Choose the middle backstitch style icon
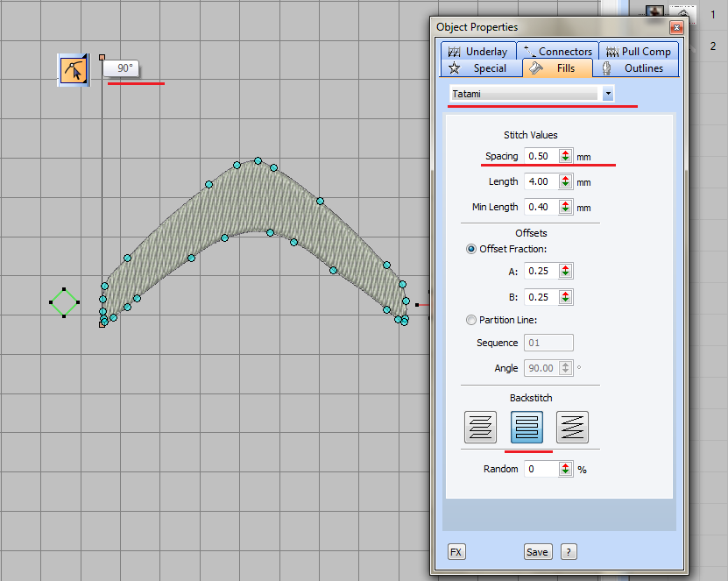 527,427
